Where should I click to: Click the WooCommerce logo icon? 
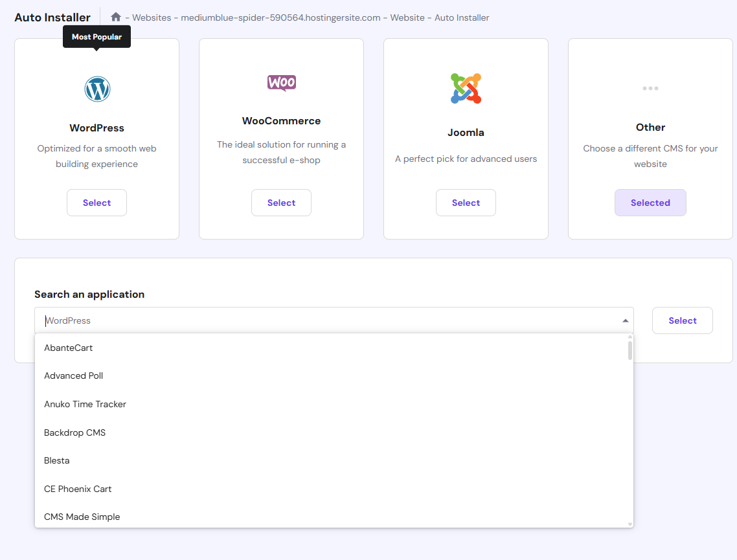point(282,83)
